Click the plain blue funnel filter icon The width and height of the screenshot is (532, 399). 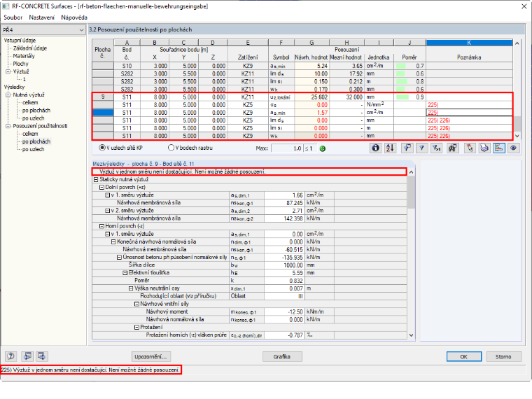click(421, 148)
